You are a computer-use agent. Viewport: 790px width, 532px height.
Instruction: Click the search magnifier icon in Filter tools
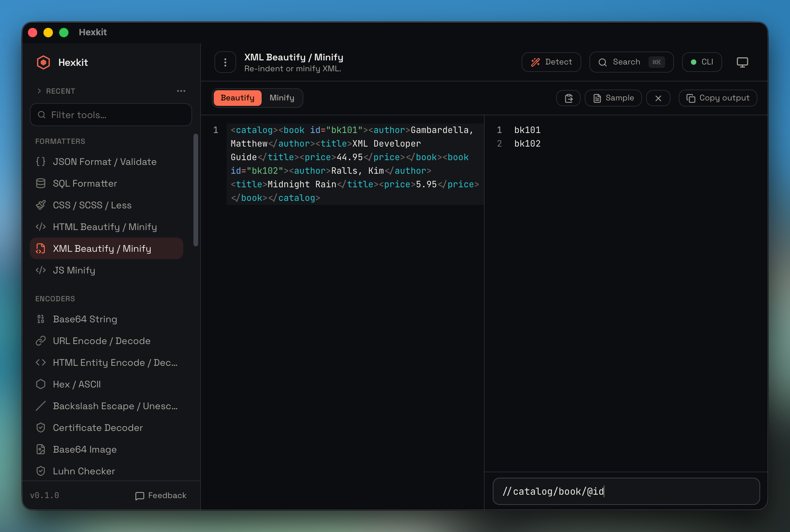tap(42, 115)
